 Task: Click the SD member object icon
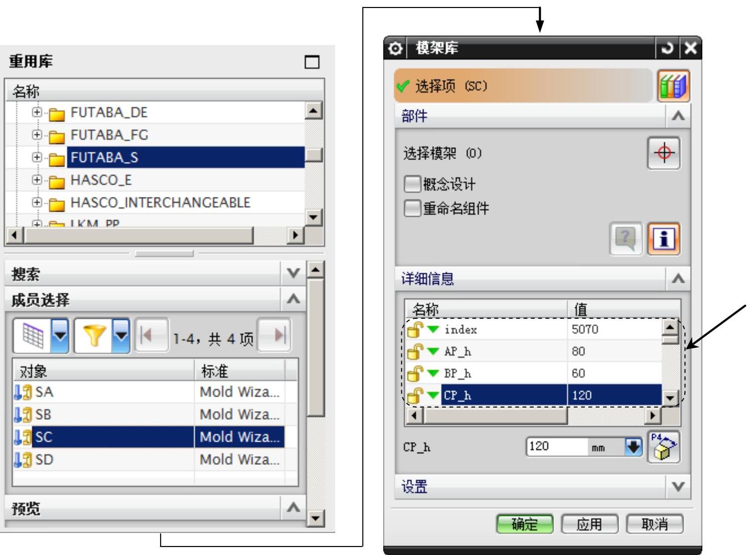coord(23,460)
